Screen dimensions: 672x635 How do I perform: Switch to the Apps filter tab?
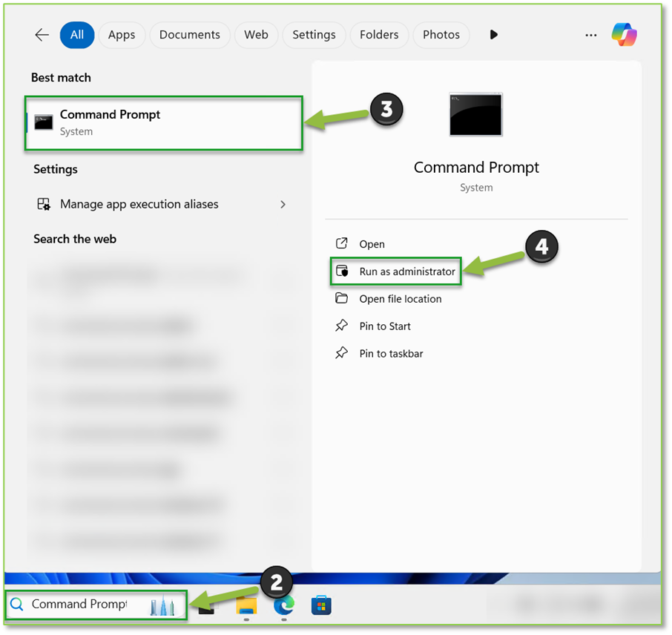(x=121, y=34)
